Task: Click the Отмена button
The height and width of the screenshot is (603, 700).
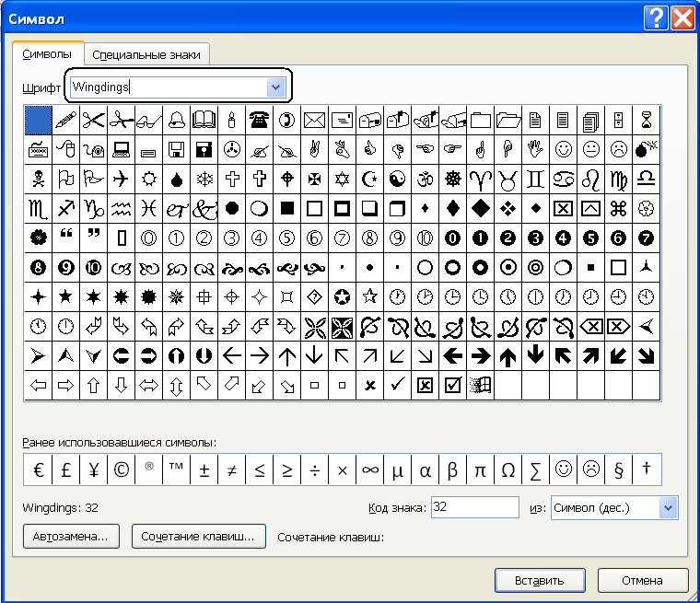Action: click(x=642, y=580)
